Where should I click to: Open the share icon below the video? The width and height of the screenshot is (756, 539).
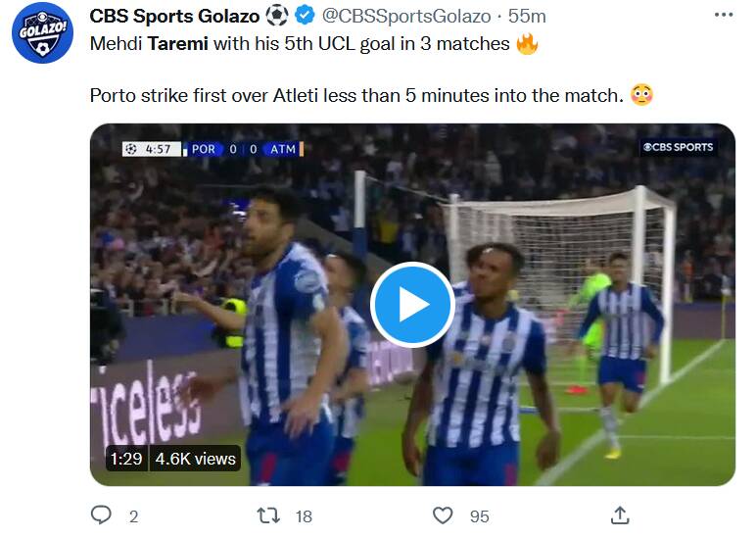620,514
